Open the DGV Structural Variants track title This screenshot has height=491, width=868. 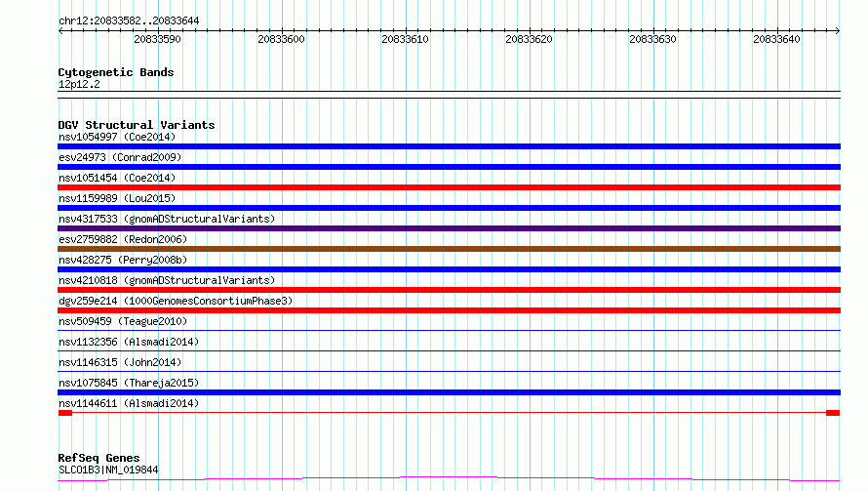click(137, 125)
